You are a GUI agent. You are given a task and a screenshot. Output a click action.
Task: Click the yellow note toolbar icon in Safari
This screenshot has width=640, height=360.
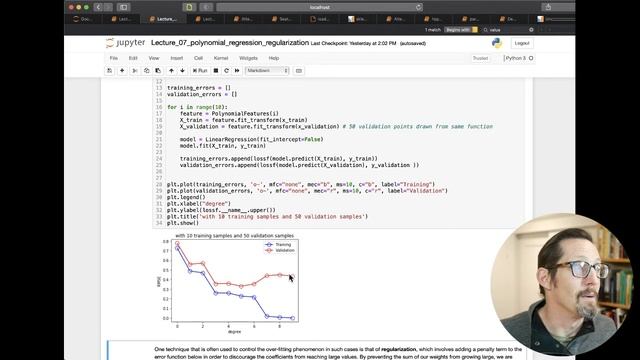pyautogui.click(x=189, y=7)
